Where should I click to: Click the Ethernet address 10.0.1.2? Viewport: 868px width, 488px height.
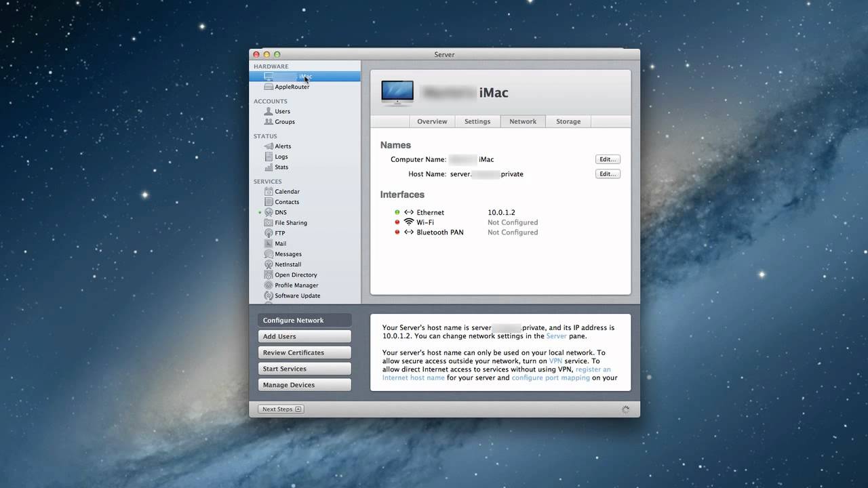(501, 213)
